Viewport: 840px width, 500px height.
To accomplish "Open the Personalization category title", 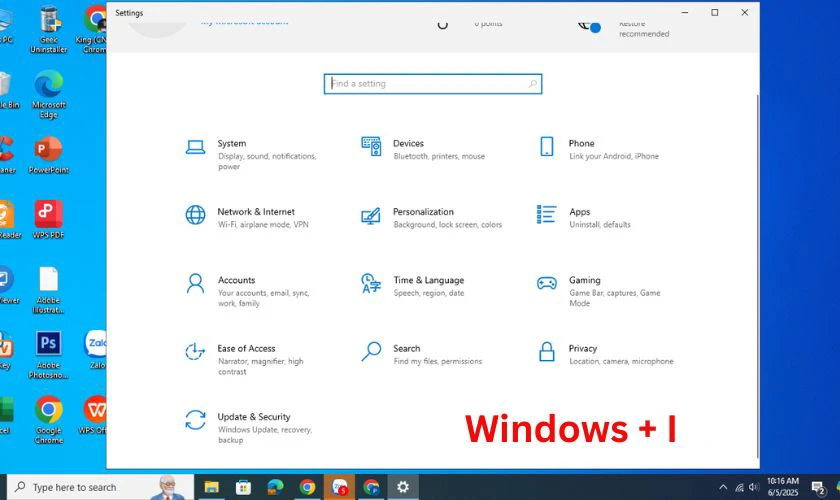I will (423, 212).
